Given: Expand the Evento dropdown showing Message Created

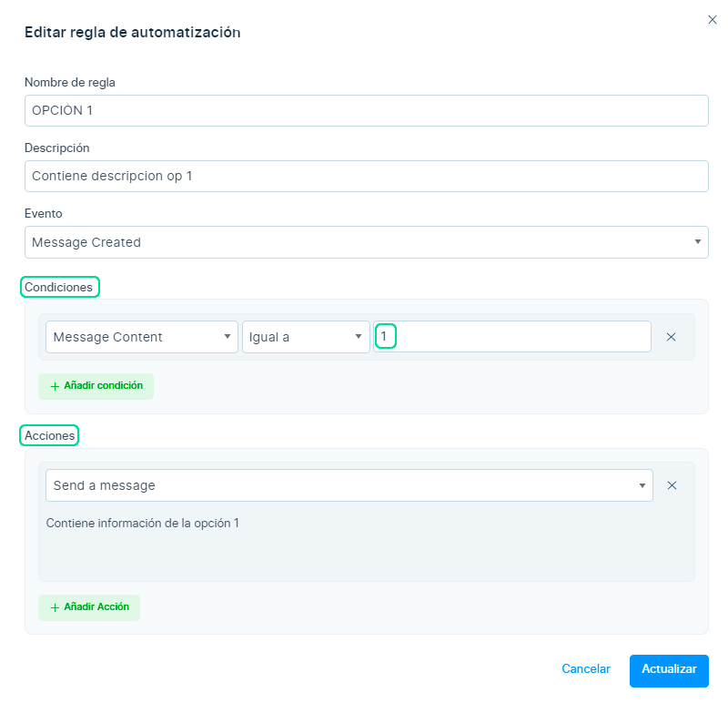Looking at the screenshot, I should (366, 242).
